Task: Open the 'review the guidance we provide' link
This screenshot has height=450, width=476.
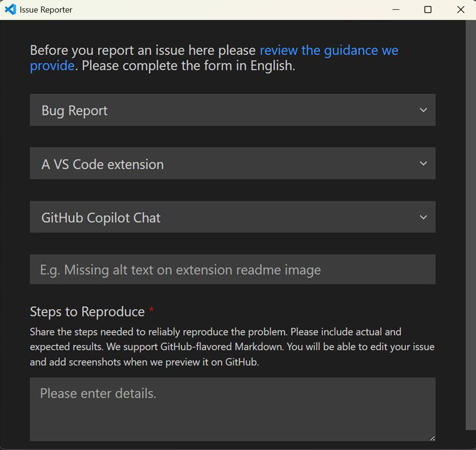Action: click(x=328, y=50)
